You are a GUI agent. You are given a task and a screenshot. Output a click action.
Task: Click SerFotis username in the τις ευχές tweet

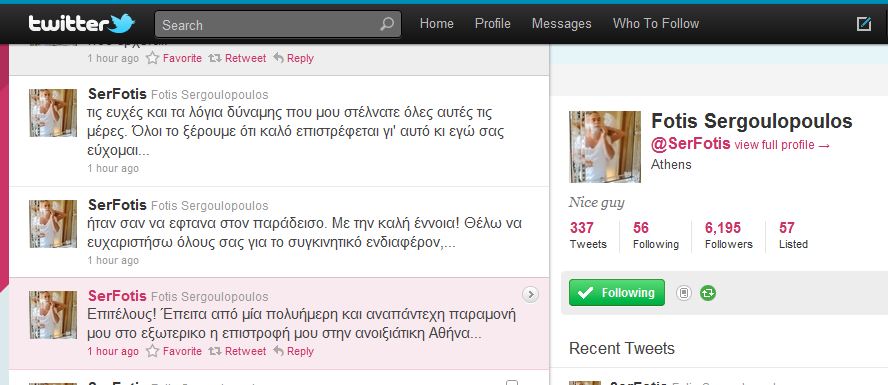(117, 94)
